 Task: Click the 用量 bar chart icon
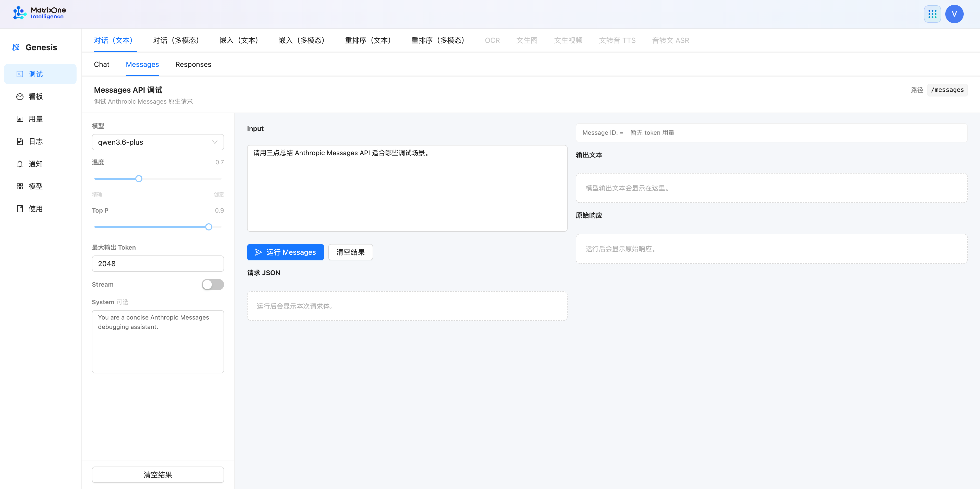(20, 119)
